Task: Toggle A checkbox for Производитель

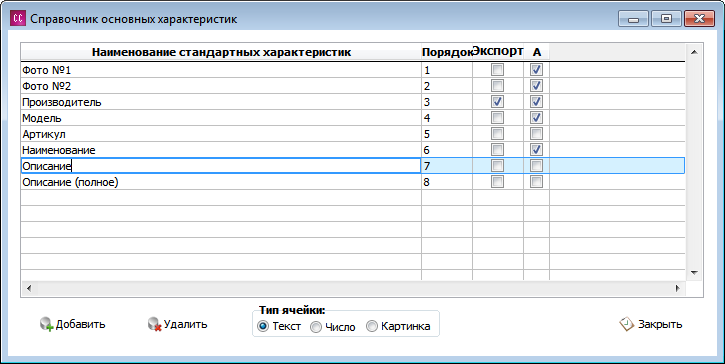Action: [x=536, y=102]
